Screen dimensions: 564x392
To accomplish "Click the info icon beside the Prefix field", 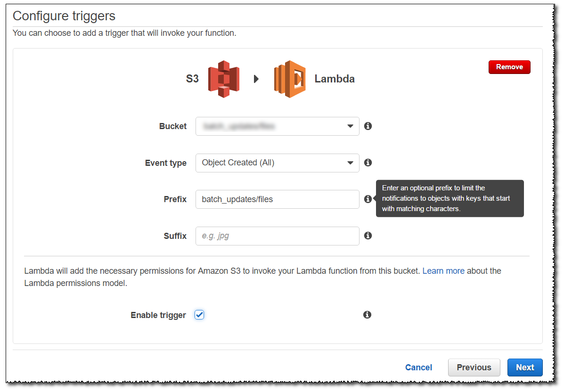I will (x=368, y=199).
